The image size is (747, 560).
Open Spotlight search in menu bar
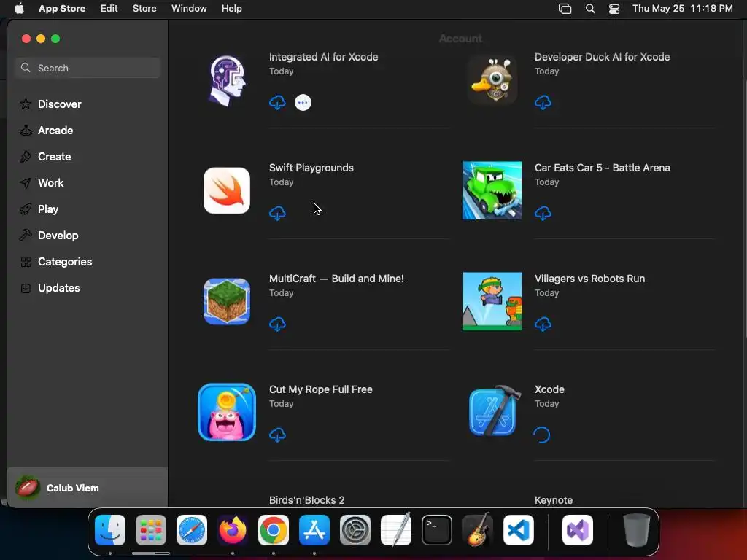(589, 9)
